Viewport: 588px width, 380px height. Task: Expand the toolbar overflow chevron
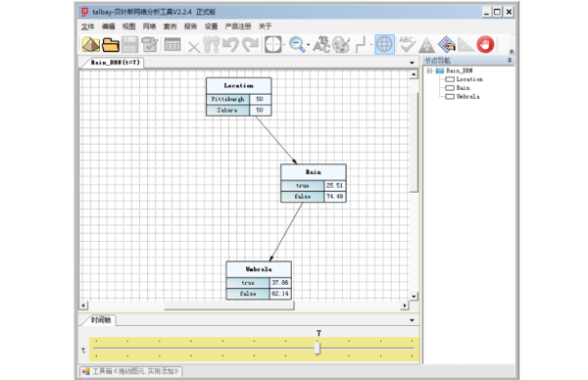pyautogui.click(x=512, y=51)
